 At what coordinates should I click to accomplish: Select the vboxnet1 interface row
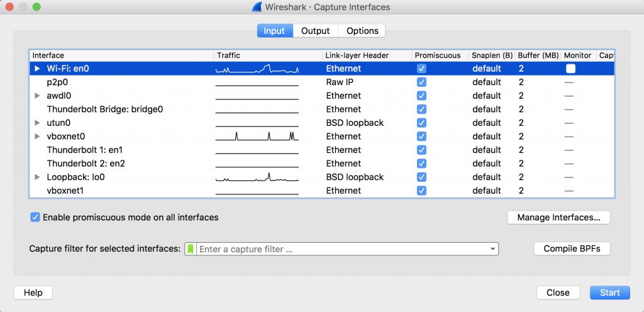[x=322, y=191]
